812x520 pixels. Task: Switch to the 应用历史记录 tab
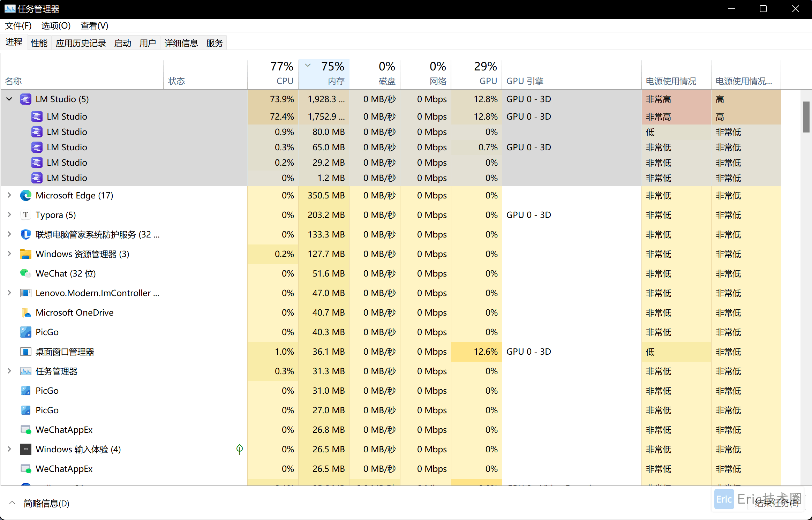tap(81, 43)
